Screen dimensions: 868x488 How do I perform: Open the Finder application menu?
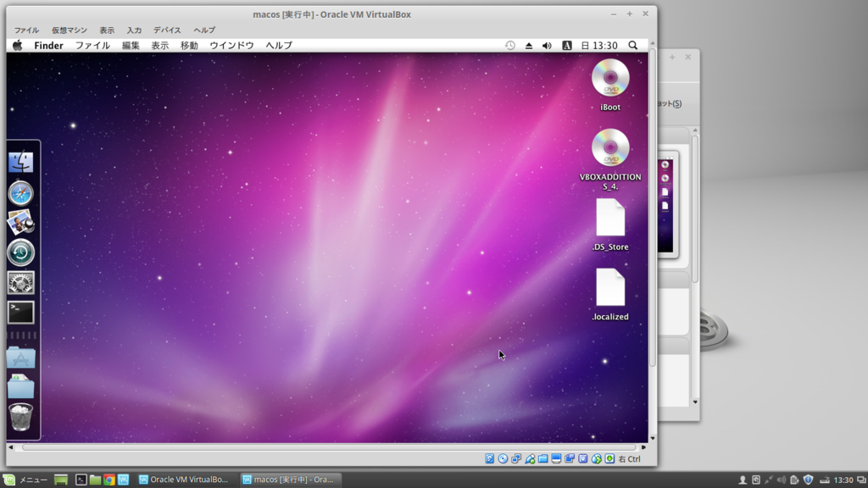click(48, 46)
